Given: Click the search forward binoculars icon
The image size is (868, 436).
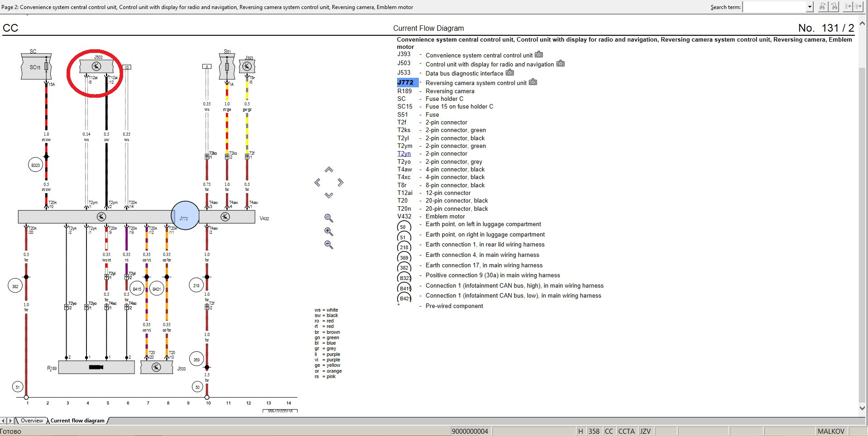Looking at the screenshot, I should (822, 6).
